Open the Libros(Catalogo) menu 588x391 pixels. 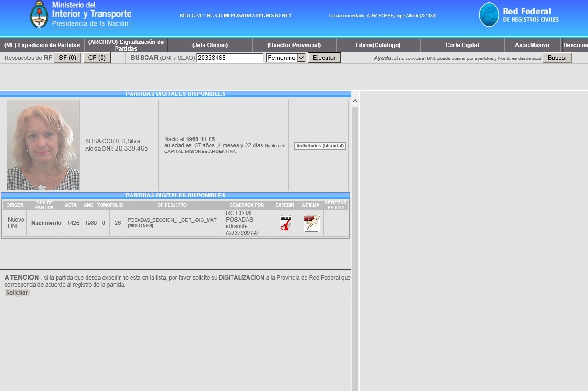tap(378, 45)
